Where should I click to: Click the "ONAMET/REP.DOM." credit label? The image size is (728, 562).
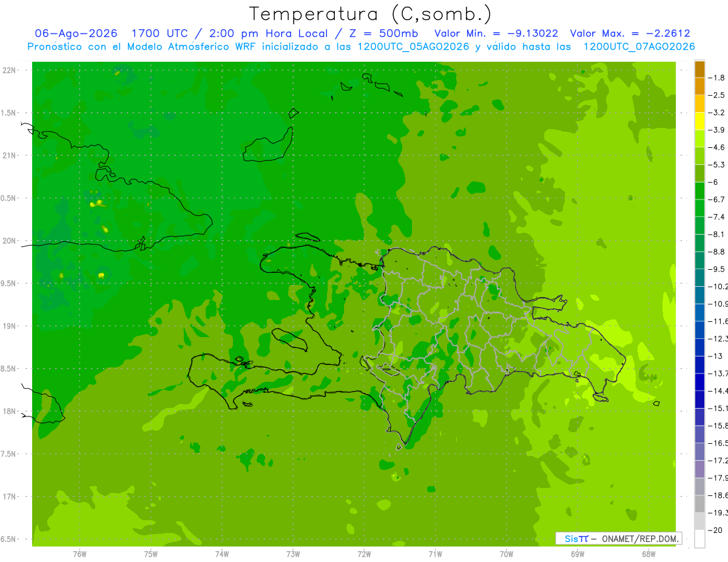(x=641, y=538)
